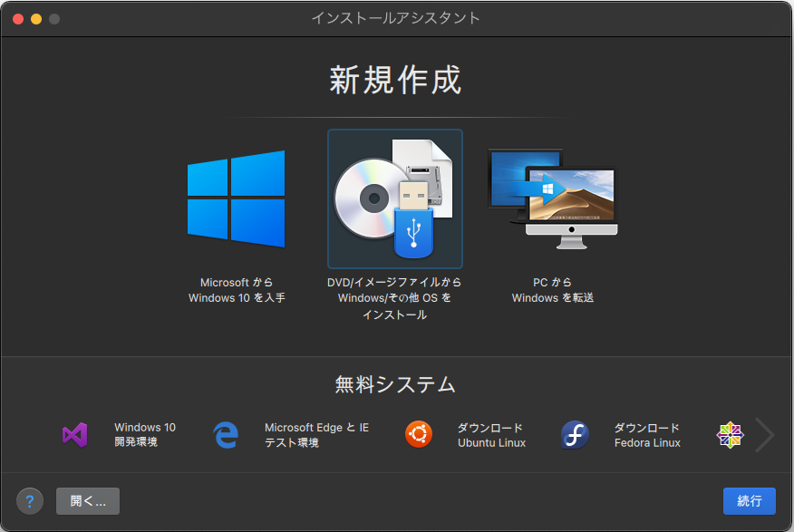794x532 pixels.
Task: Close the install assistant window
Action: click(x=18, y=19)
